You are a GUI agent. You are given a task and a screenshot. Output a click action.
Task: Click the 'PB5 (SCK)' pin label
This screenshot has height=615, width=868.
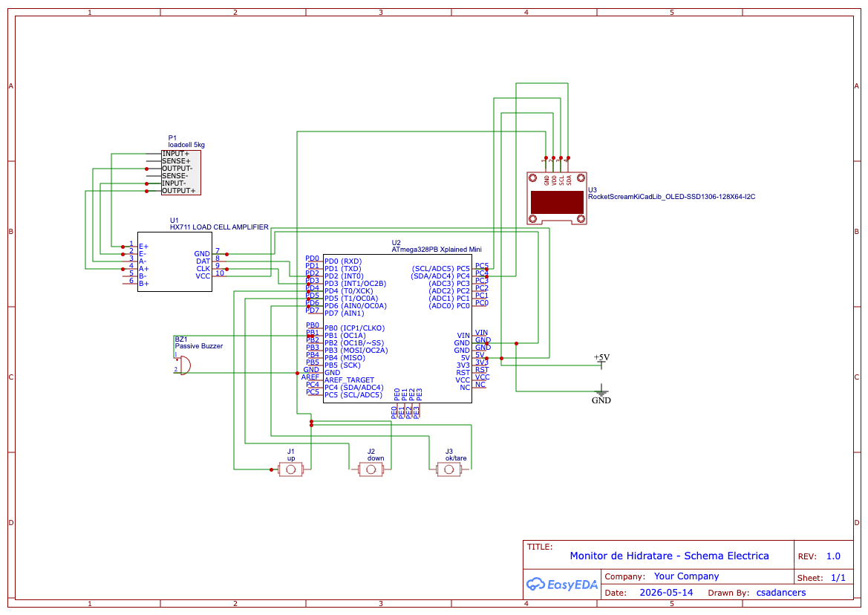pos(342,365)
